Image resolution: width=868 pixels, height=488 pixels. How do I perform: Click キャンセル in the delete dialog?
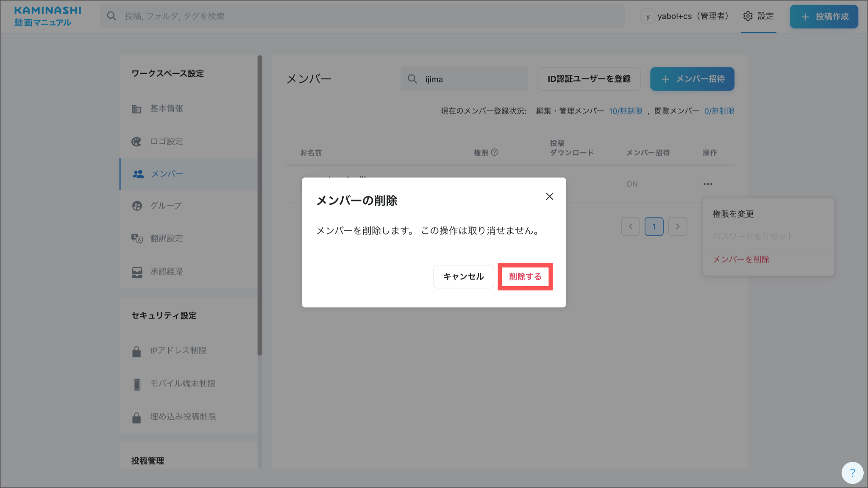(463, 277)
